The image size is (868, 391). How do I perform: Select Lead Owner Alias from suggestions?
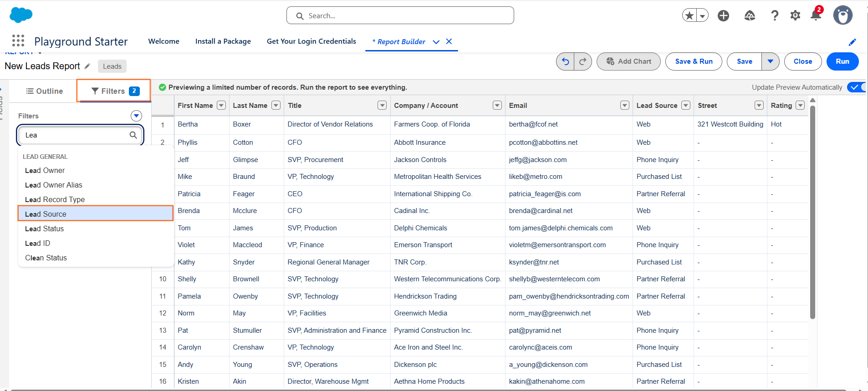[x=96, y=185]
